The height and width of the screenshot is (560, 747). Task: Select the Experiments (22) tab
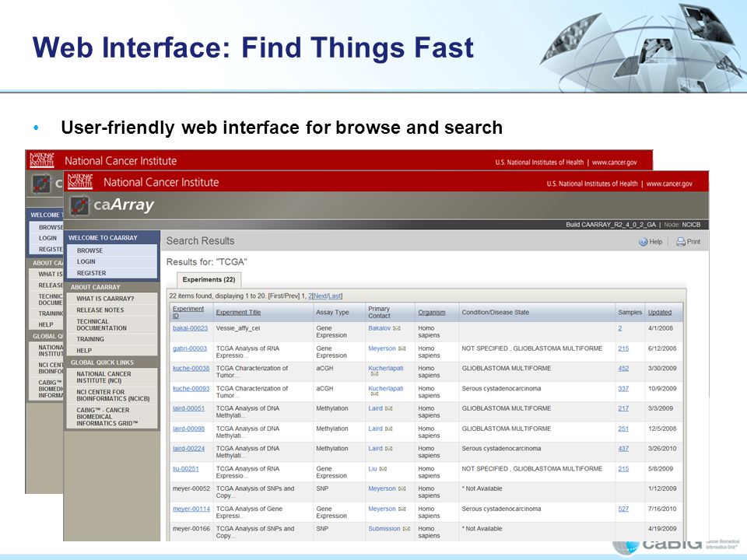[209, 279]
